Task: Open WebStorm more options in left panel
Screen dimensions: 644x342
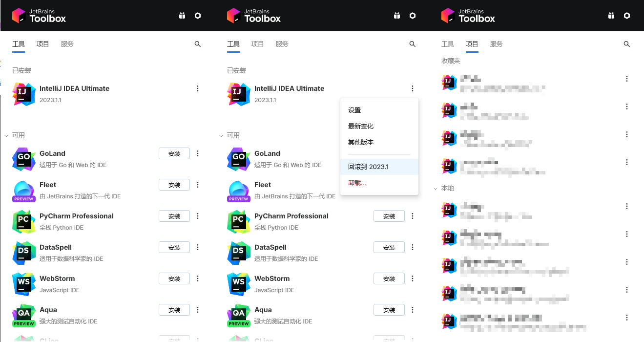Action: pos(198,278)
